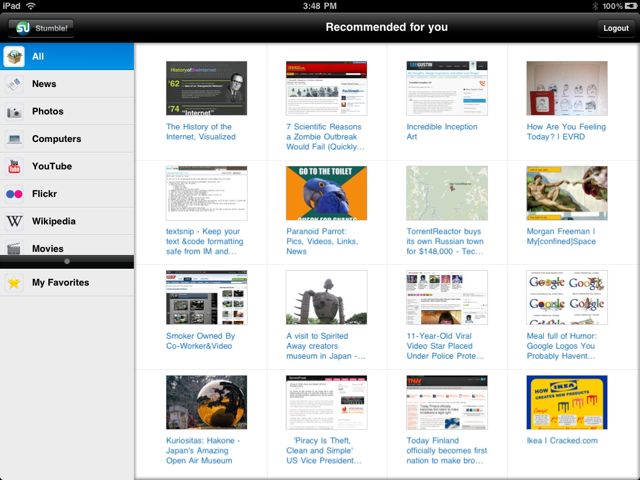This screenshot has height=480, width=640.
Task: Click the Computers laptop icon
Action: coord(14,139)
